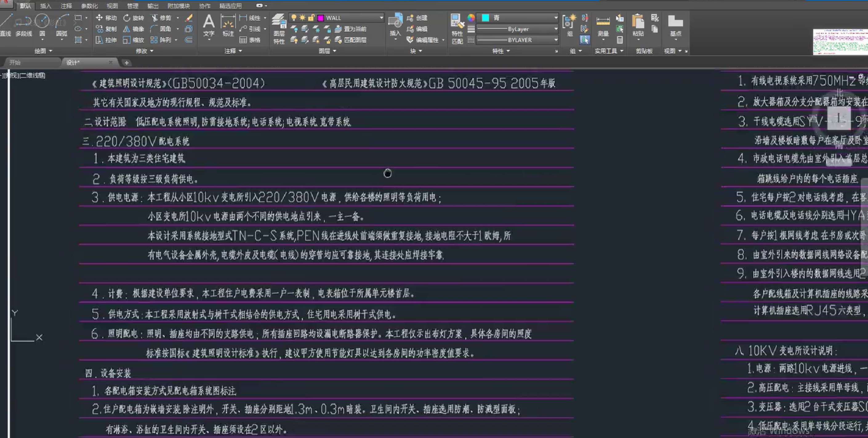Viewport: 868px width, 438px height.
Task: Expand the ByLayer lineweight dropdown
Action: 556,29
